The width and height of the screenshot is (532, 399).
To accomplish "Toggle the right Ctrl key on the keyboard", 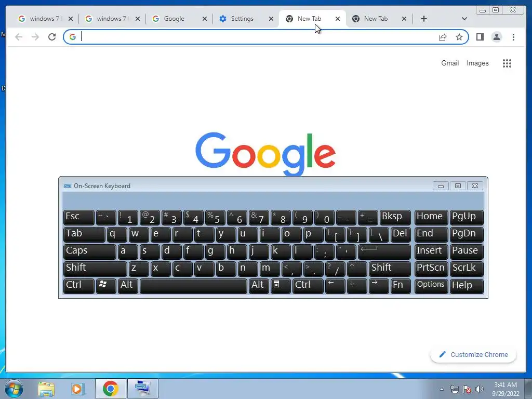I will click(x=308, y=286).
